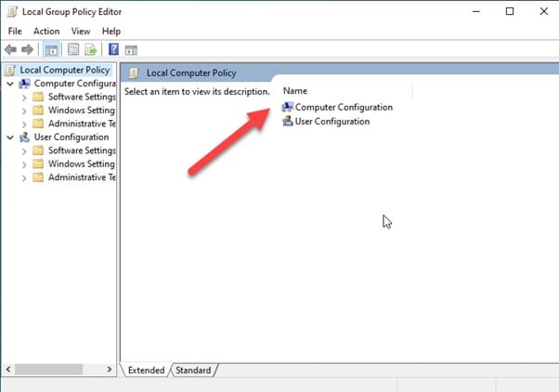Select Computer Configuration text in right pane
Screen dimensions: 559x392
point(344,107)
